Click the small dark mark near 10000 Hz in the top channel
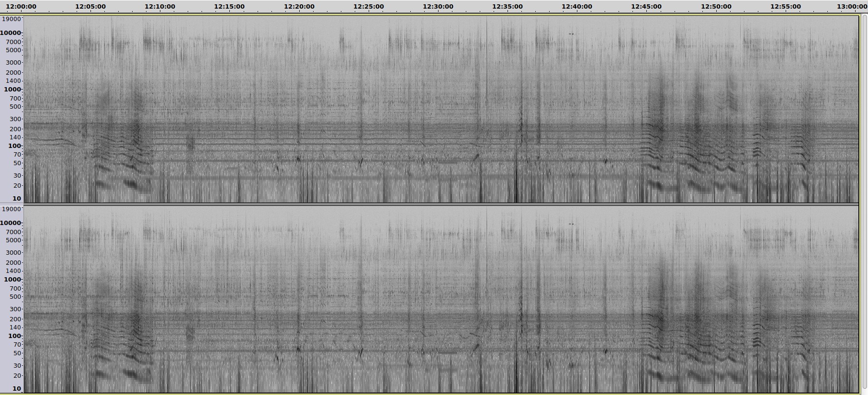The height and width of the screenshot is (395, 868). coord(571,34)
